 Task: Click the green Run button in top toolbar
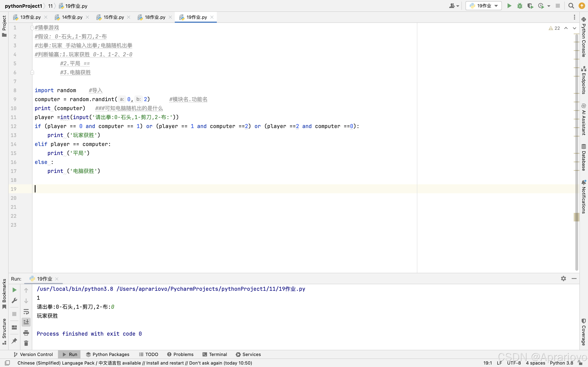pos(509,6)
